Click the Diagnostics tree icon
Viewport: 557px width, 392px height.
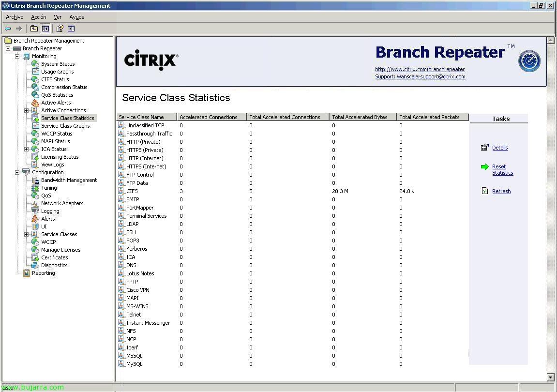coord(35,266)
